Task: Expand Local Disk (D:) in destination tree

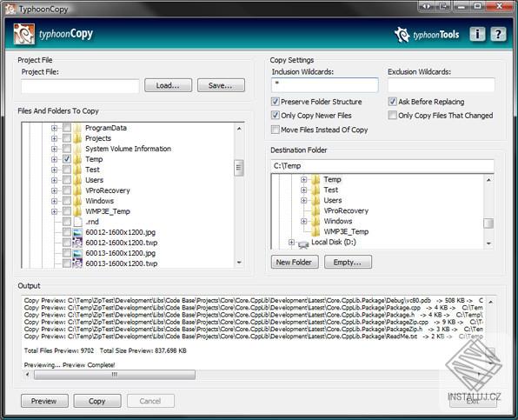Action: [x=291, y=243]
